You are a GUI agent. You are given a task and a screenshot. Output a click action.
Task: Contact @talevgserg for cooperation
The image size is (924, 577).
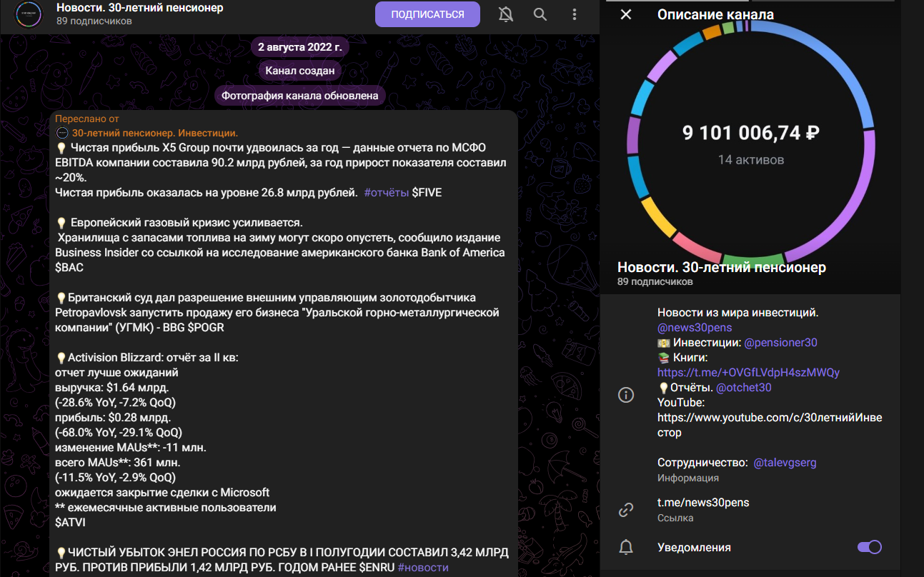pyautogui.click(x=785, y=463)
